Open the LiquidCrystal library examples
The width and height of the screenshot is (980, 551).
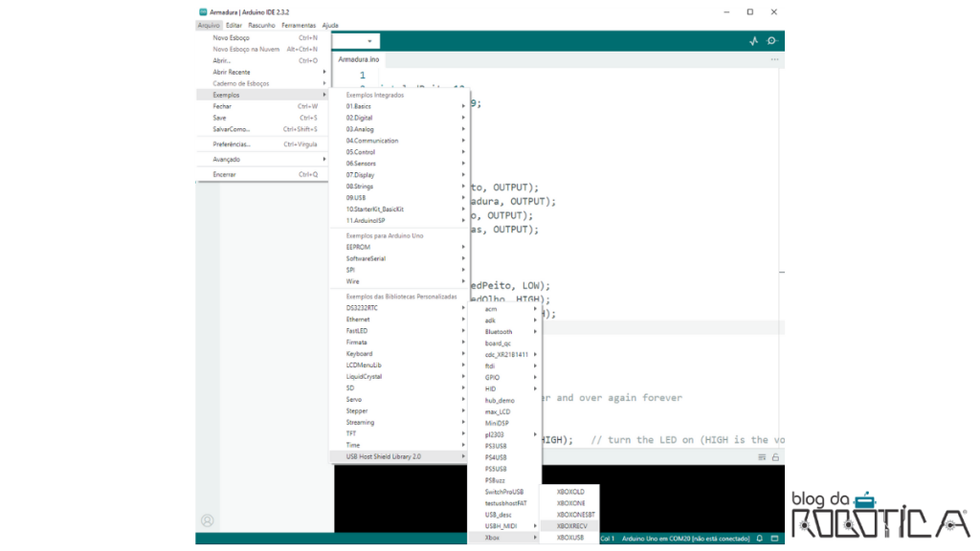coord(399,377)
